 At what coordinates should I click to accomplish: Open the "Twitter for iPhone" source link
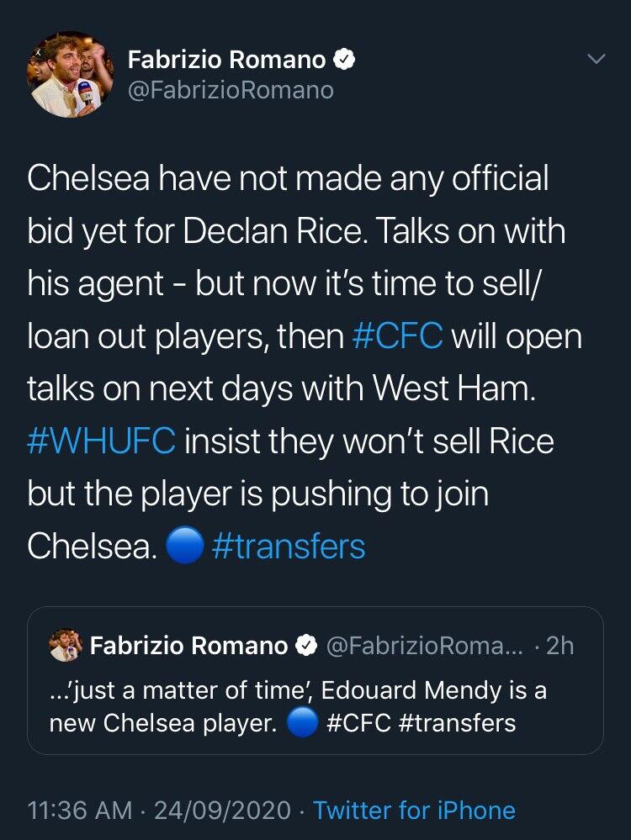[414, 811]
